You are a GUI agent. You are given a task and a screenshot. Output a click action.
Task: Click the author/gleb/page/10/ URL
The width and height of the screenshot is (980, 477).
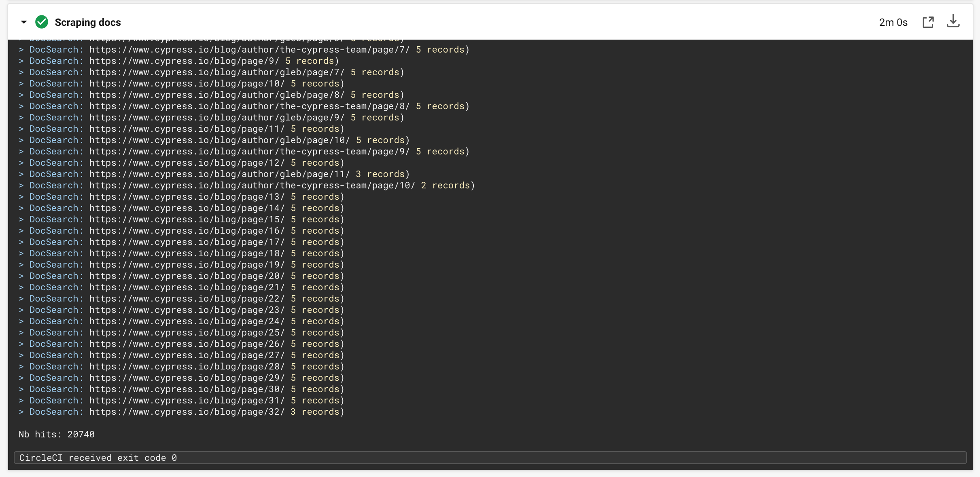pos(219,140)
